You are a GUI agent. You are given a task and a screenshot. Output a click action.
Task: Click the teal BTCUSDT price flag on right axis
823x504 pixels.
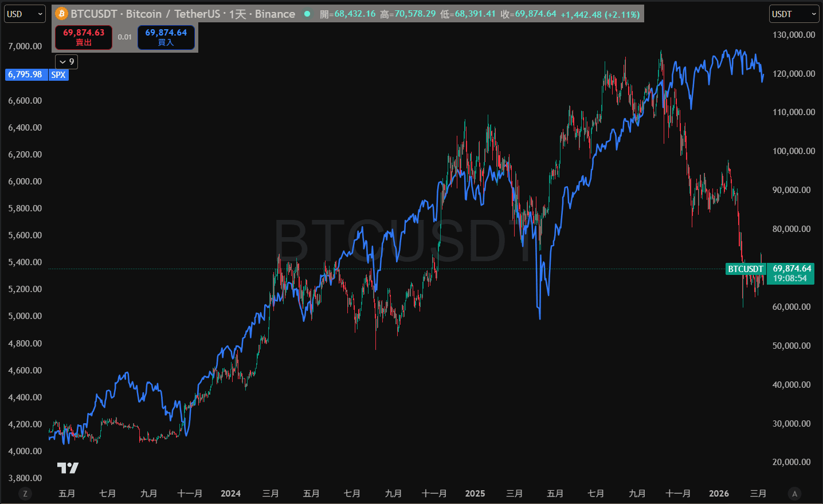click(x=745, y=269)
